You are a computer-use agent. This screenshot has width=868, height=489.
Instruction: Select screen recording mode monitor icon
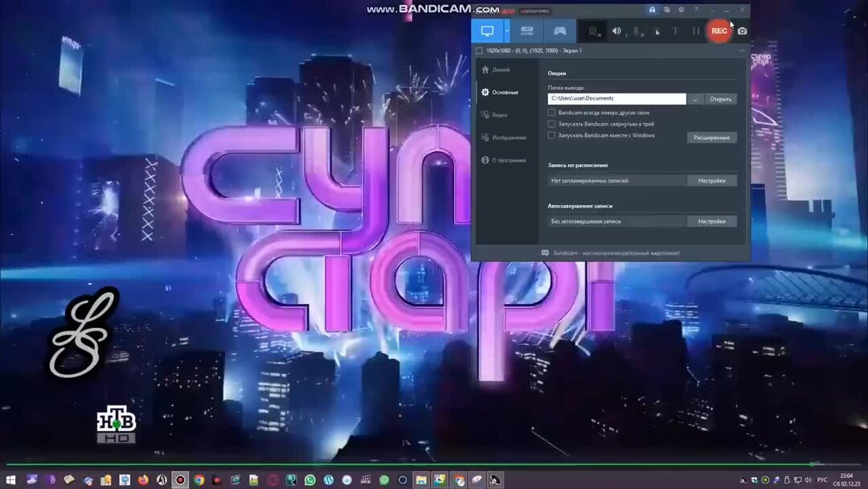pyautogui.click(x=487, y=31)
